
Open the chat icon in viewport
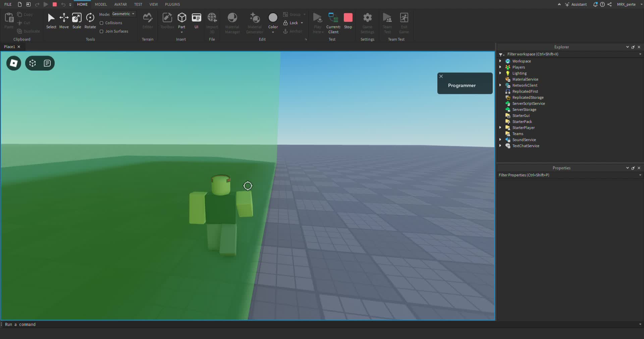(47, 63)
